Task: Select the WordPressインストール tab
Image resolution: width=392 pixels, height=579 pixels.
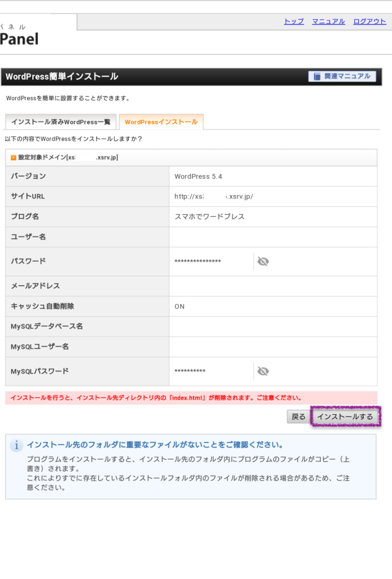Action: click(161, 122)
